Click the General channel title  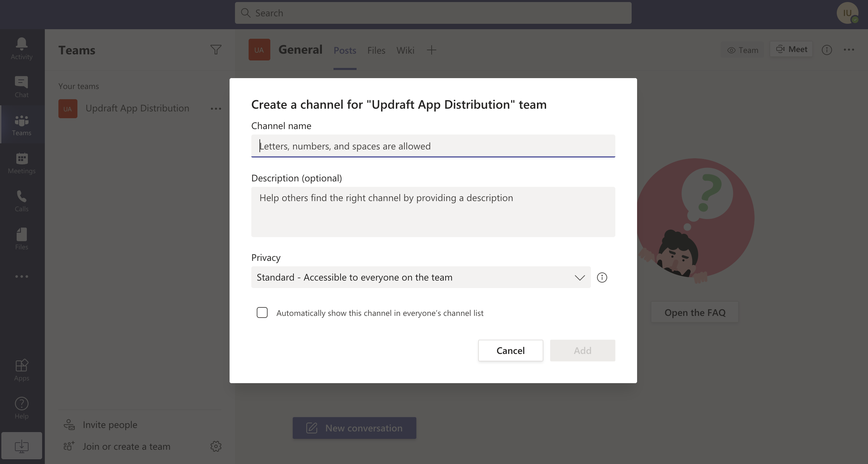[300, 50]
